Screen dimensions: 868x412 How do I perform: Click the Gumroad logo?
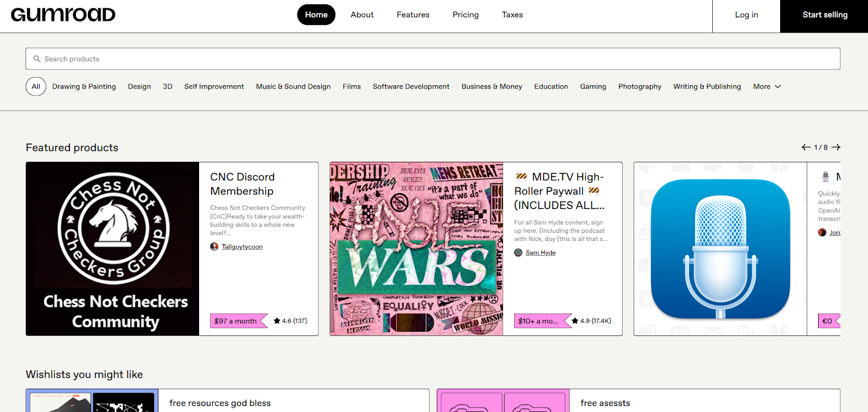[63, 15]
